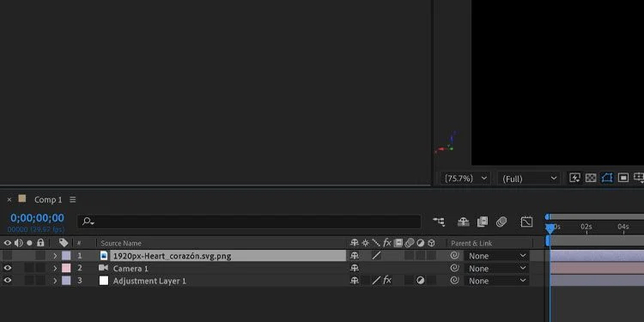Screen dimensions: 644x322
Task: Toggle the Shy layers hide switch
Action: click(464, 222)
